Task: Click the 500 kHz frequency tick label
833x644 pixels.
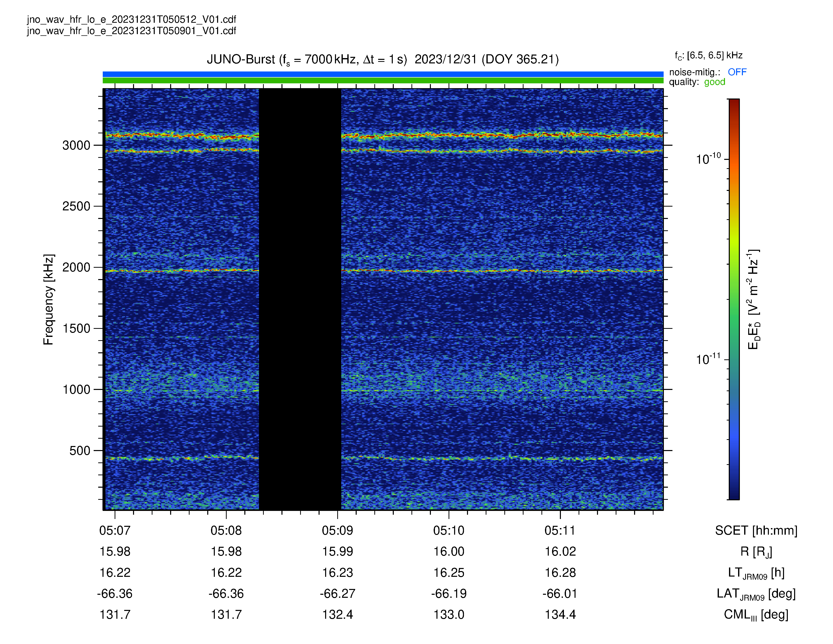Action: 80,451
